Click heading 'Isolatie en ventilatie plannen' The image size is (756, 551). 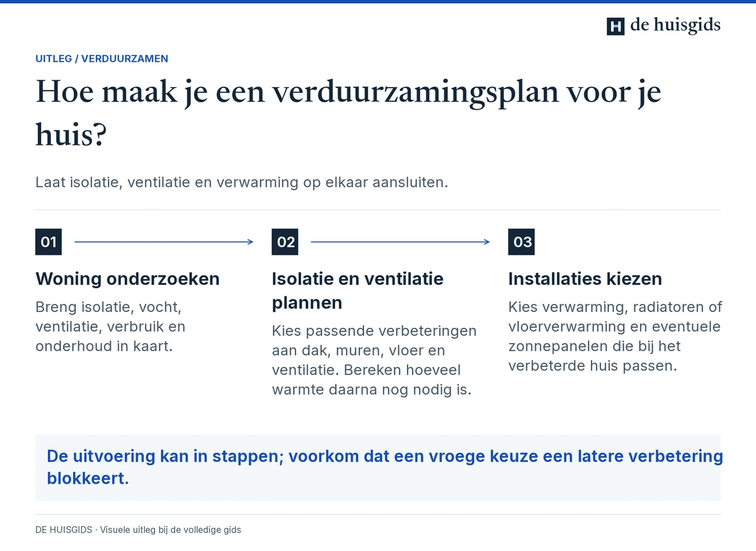[358, 291]
